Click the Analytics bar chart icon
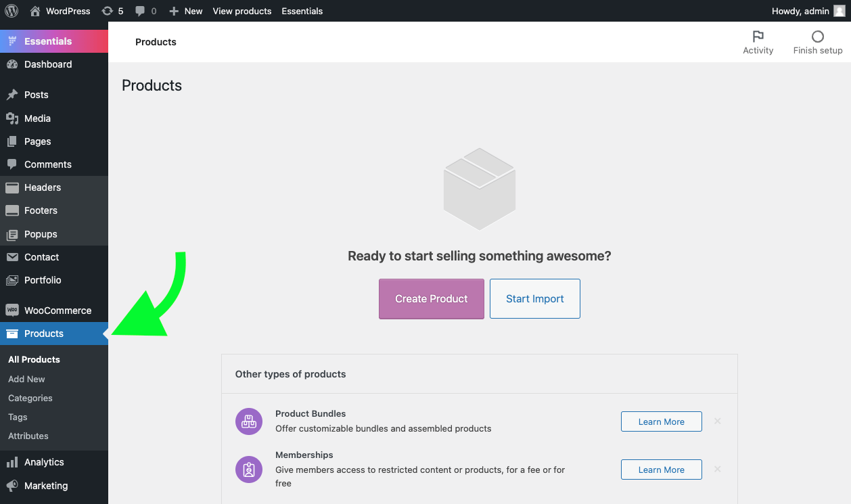This screenshot has width=851, height=504. click(12, 462)
